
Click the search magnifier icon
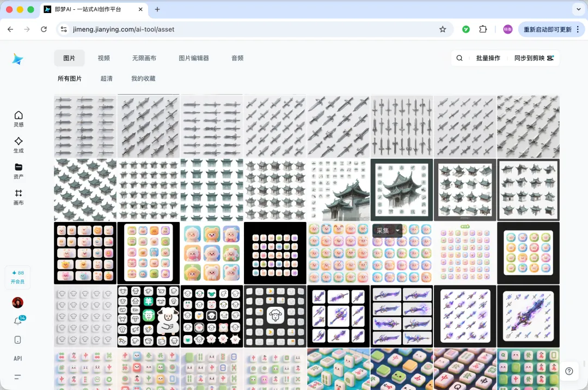tap(460, 58)
